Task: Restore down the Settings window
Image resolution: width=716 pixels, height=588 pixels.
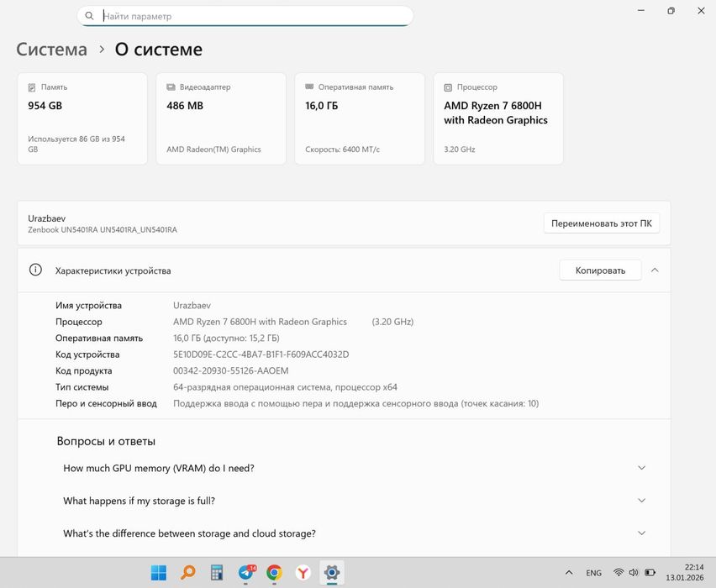Action: coord(671,10)
